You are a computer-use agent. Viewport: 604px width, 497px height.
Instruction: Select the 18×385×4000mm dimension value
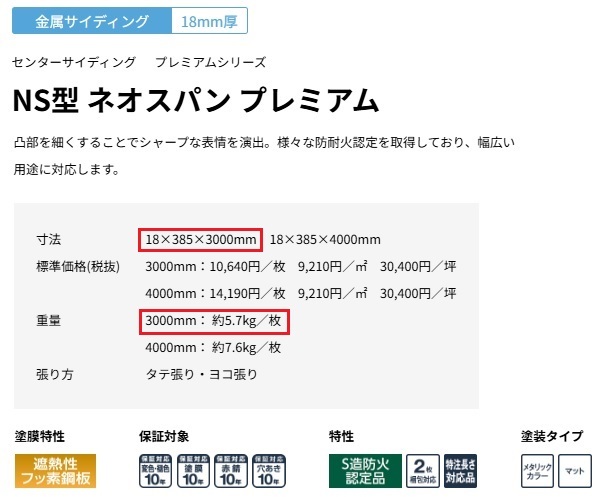tap(325, 240)
